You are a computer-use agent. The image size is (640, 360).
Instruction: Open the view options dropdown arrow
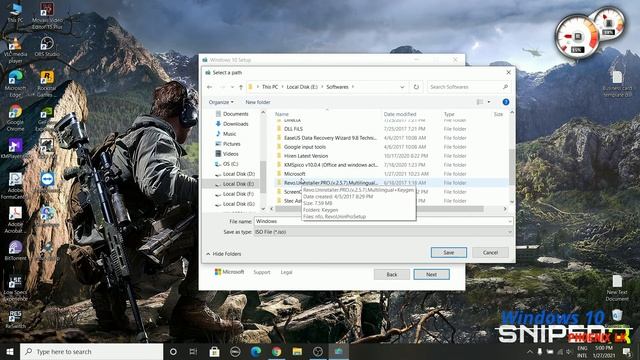489,102
